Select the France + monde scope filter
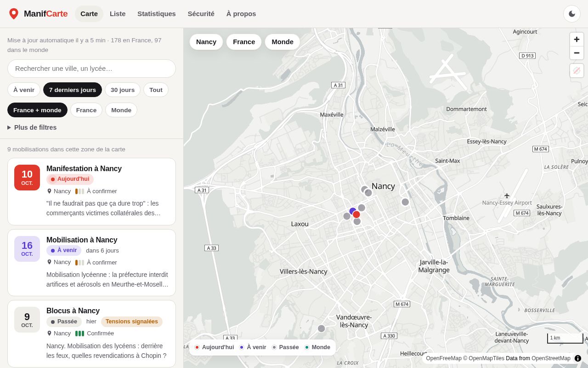 click(37, 110)
